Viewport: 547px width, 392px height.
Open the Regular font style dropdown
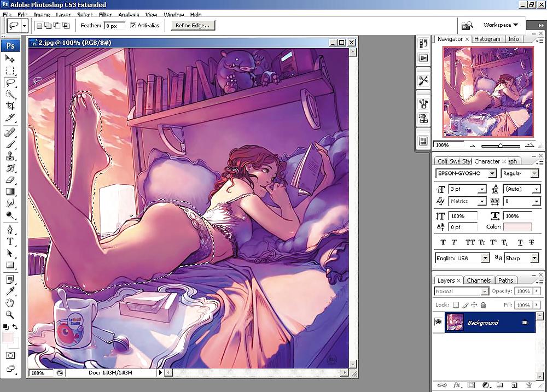click(534, 173)
